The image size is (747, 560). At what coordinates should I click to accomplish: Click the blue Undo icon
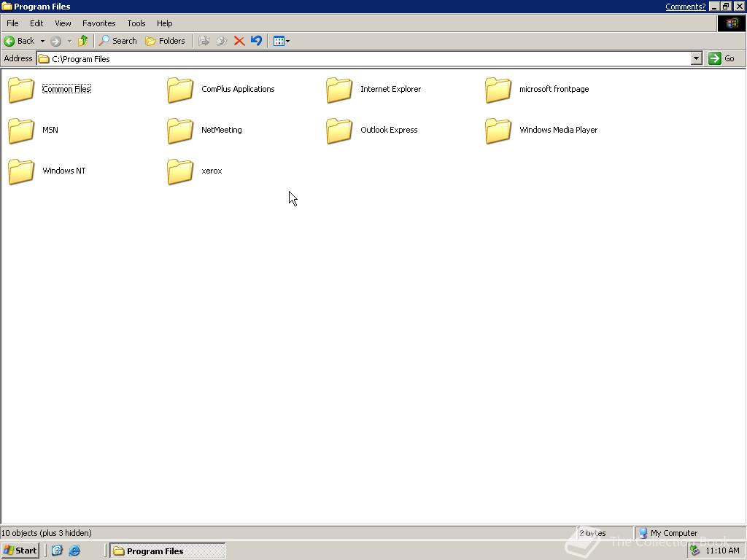(x=256, y=41)
